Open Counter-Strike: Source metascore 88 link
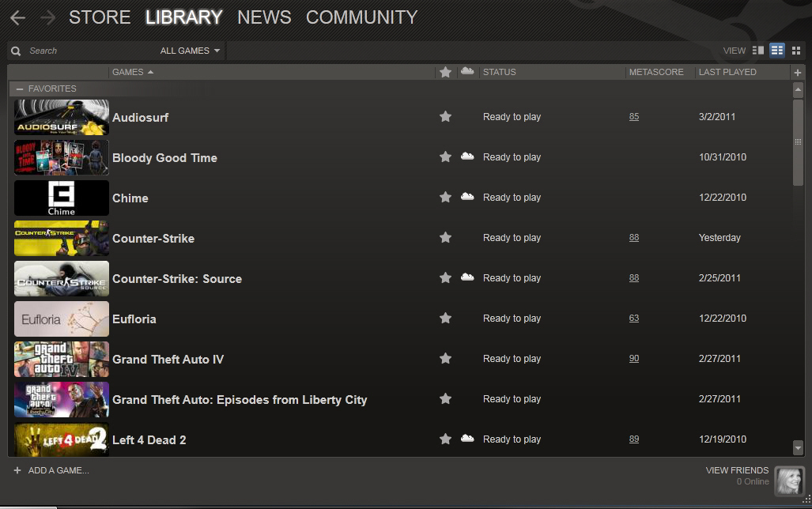 click(x=634, y=277)
